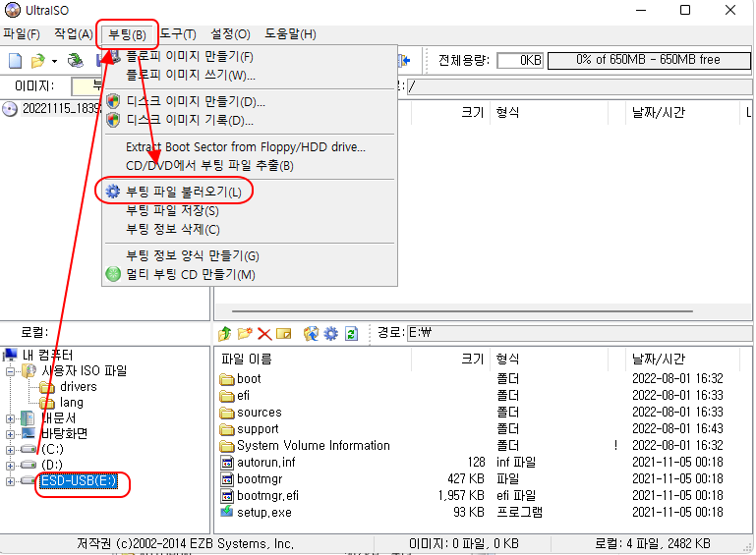Screen dimensions: 756x555
Task: Expand the 내문서 tree node
Action: [10, 418]
